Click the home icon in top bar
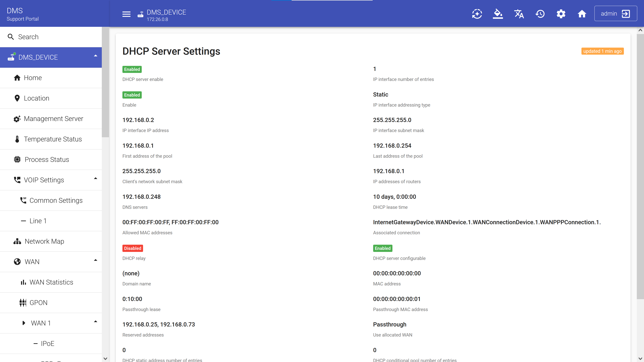Screen dimensions: 644x362 click(x=582, y=14)
